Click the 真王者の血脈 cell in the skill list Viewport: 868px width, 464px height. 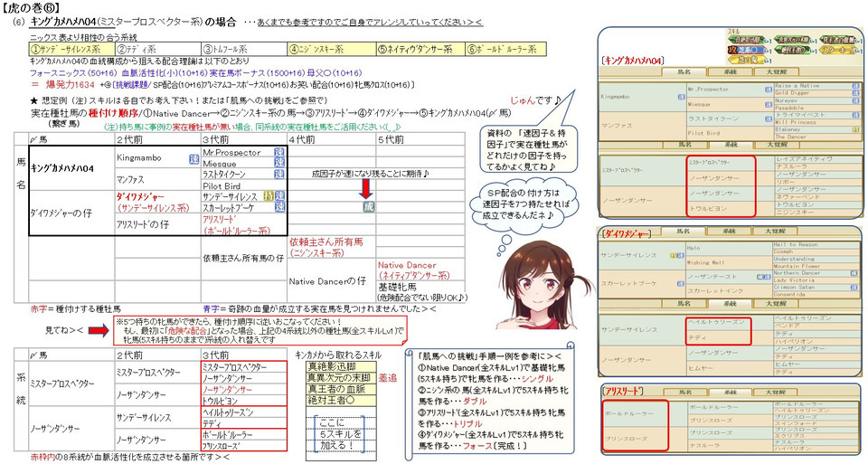[341, 389]
